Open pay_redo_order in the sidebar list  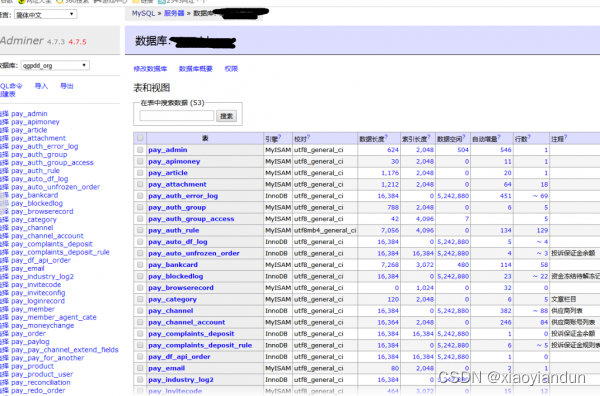(x=38, y=391)
